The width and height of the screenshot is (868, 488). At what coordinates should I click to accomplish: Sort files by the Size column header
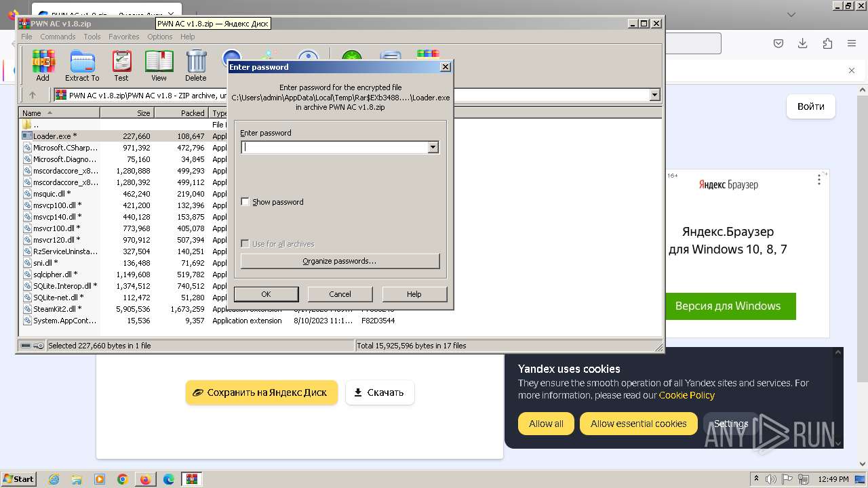(x=127, y=113)
